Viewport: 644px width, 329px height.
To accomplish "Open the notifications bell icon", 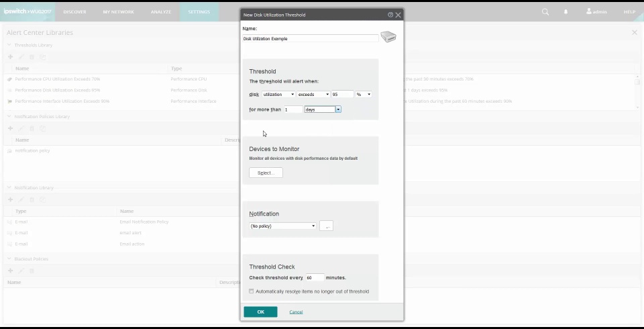I will click(566, 12).
